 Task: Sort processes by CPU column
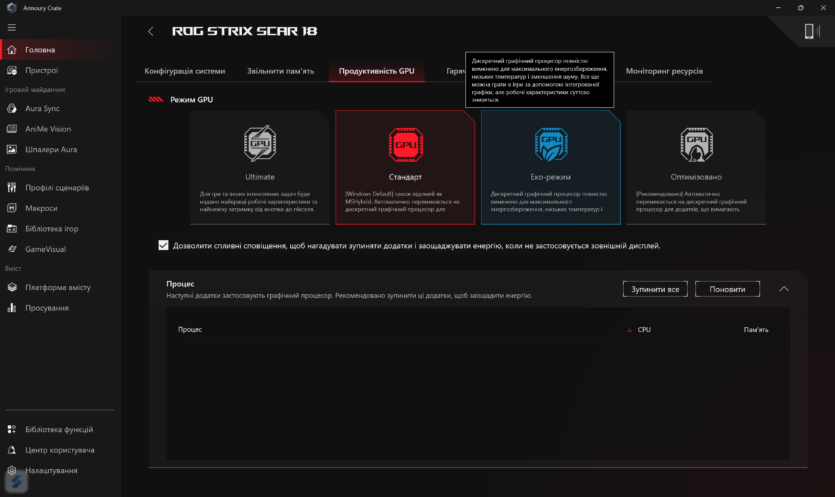[x=644, y=330]
